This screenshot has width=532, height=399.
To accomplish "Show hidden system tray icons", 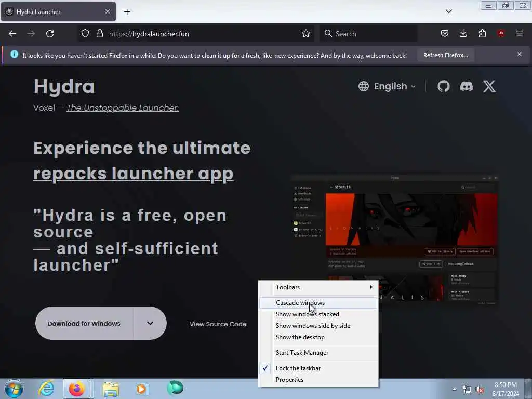I will (454, 390).
